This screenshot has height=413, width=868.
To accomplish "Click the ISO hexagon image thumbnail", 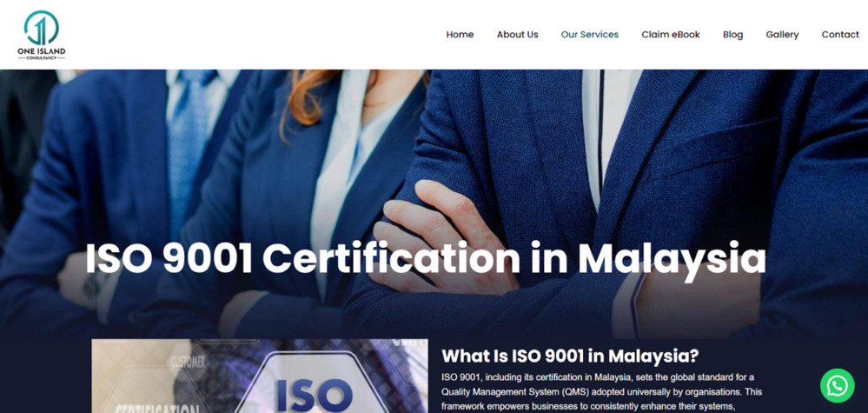I will pos(260,376).
